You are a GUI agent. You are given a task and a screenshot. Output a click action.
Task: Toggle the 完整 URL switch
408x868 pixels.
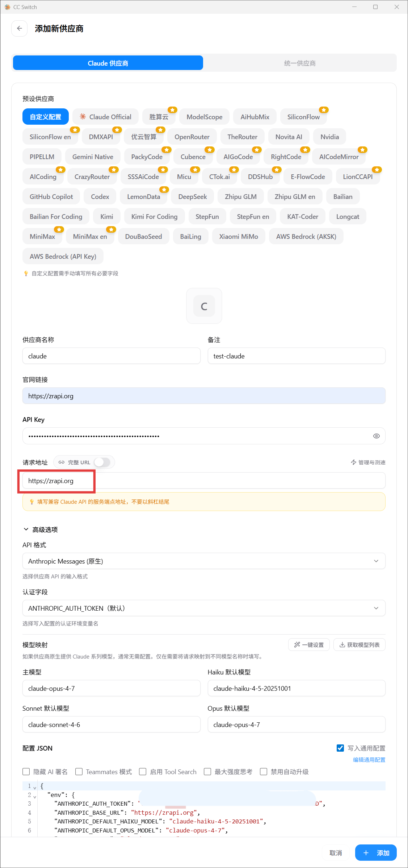(102, 462)
